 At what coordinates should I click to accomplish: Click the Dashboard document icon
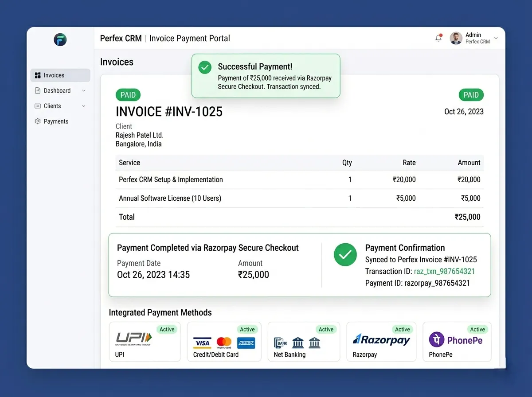[x=38, y=90]
